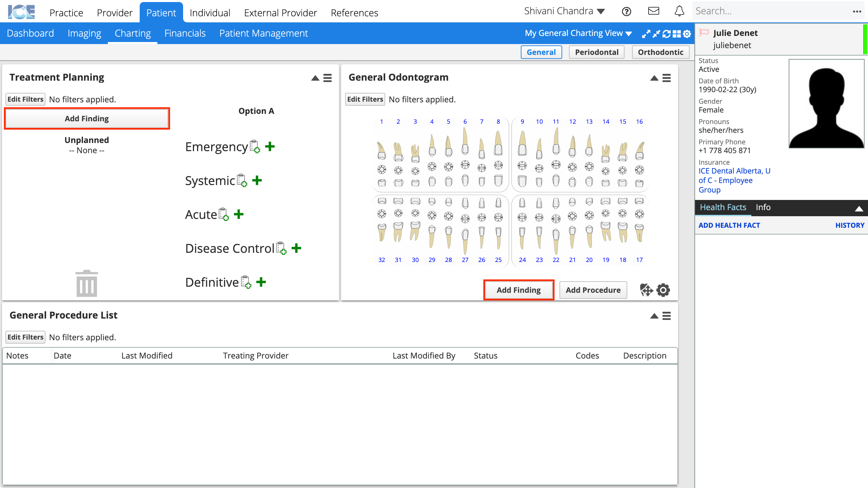Click the Definitive category add icon
This screenshot has height=488, width=868.
click(260, 282)
